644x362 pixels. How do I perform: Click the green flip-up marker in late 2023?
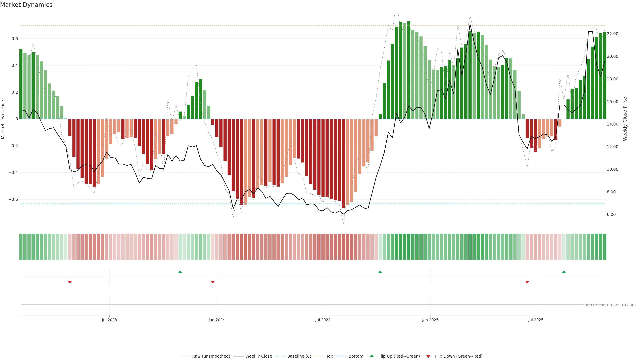180,272
